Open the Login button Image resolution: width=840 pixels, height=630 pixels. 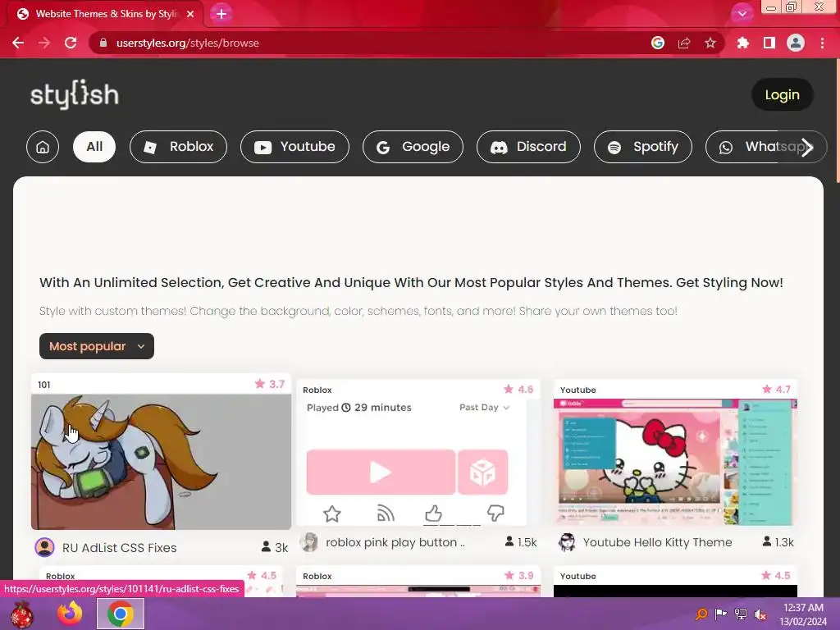(782, 95)
